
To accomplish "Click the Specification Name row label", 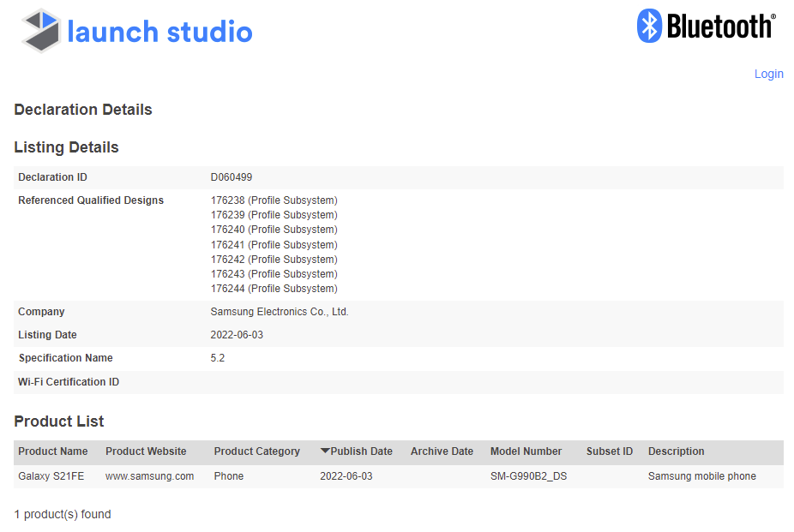I will pos(65,358).
